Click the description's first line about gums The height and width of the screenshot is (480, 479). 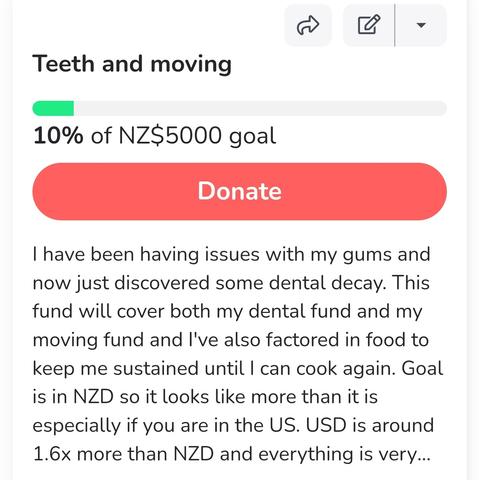(x=231, y=254)
